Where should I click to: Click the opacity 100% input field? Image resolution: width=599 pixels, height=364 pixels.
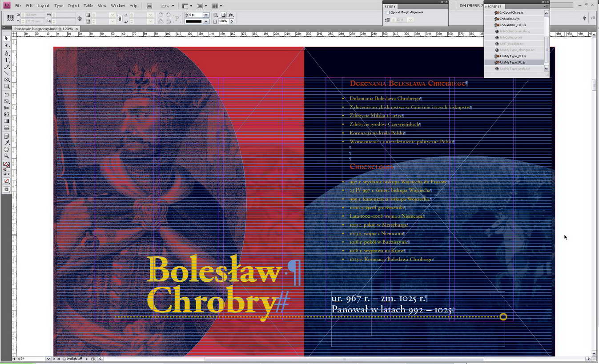pos(223,21)
